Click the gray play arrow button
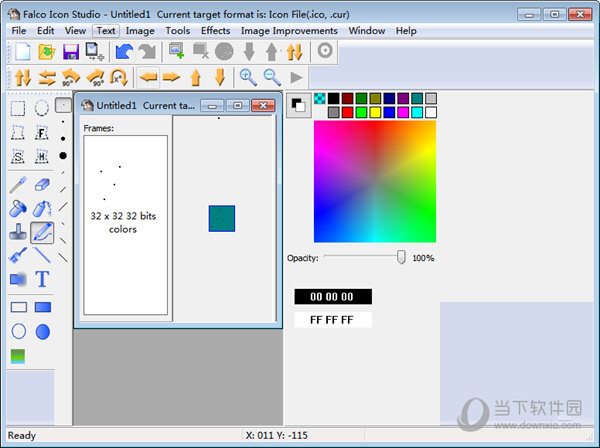This screenshot has width=600, height=448. tap(296, 77)
